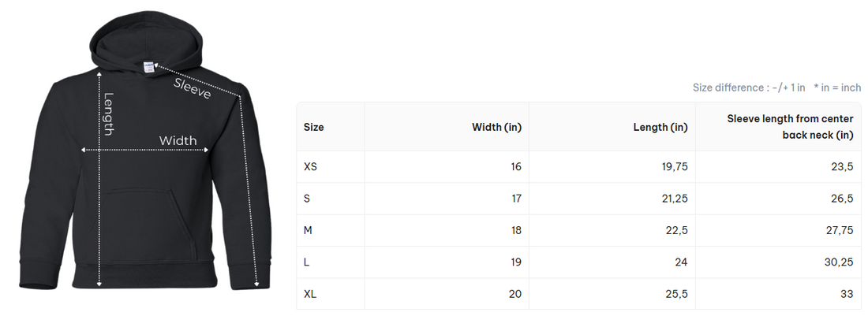Click the length value 19,75 for XS
868x316 pixels.
674,167
